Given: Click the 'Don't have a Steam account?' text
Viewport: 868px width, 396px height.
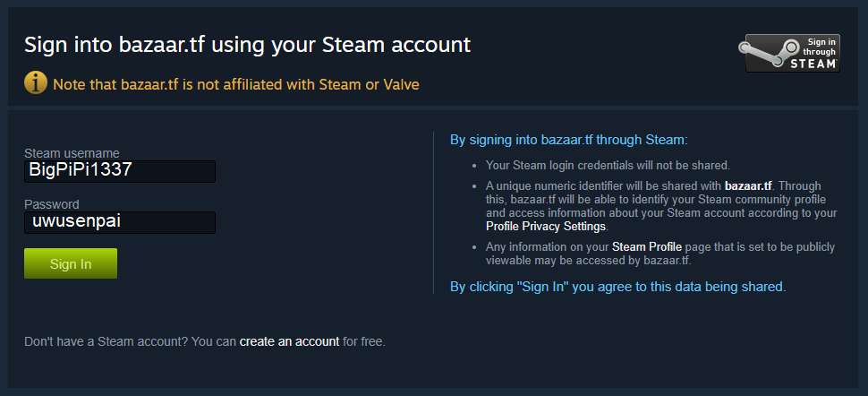Looking at the screenshot, I should click(130, 341).
